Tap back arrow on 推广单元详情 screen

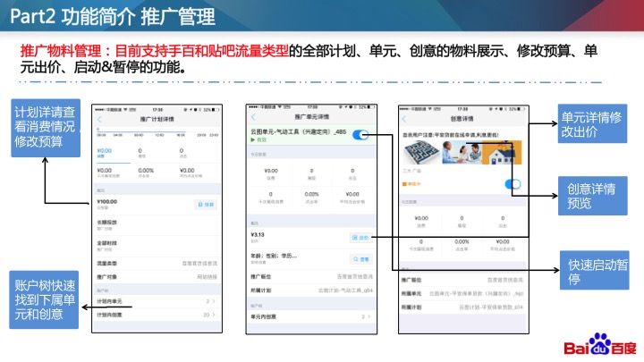(x=253, y=117)
